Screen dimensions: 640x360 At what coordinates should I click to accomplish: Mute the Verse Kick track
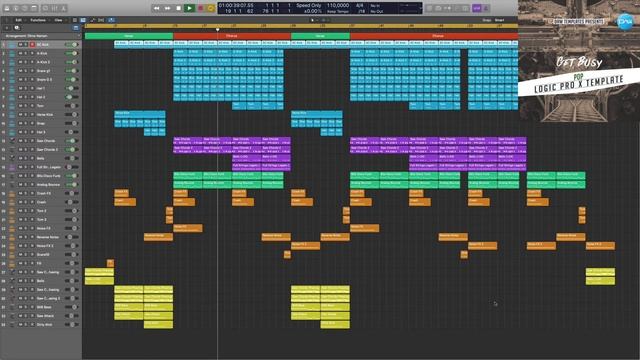coord(20,115)
